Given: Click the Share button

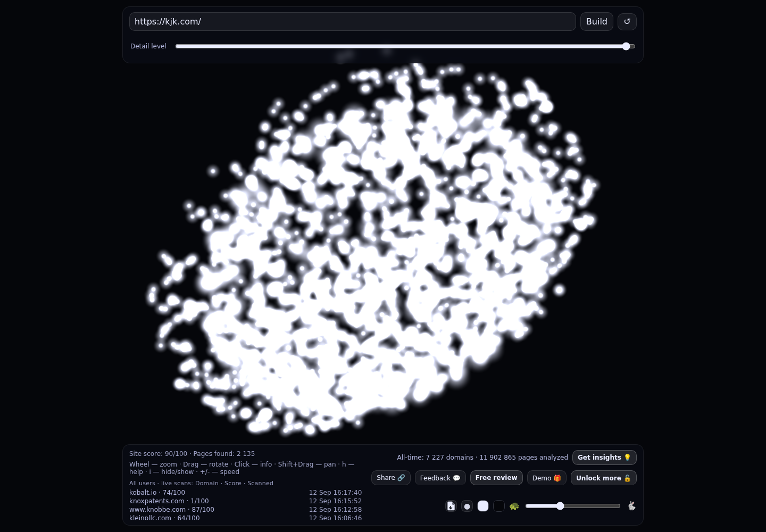Looking at the screenshot, I should pos(391,478).
